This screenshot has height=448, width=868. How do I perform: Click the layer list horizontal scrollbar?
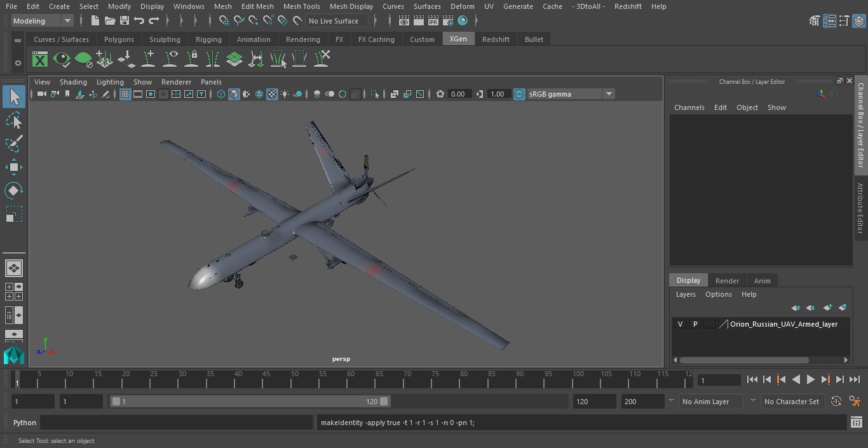tap(745, 360)
